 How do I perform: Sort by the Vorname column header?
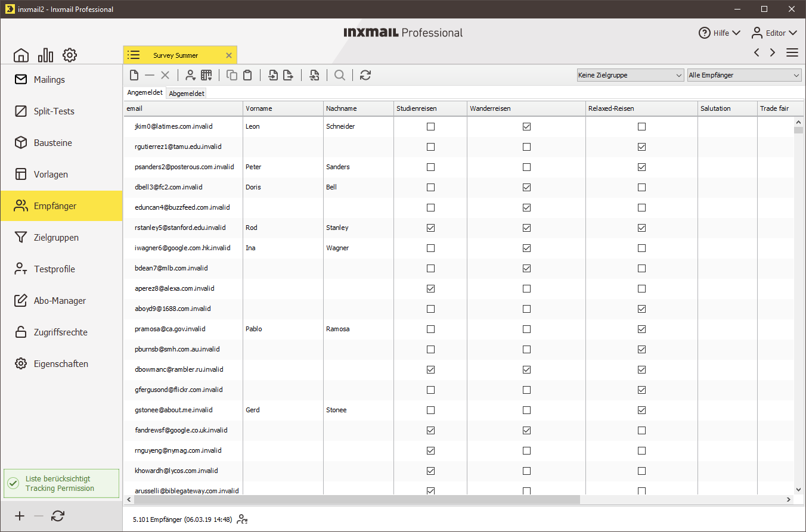pyautogui.click(x=283, y=108)
